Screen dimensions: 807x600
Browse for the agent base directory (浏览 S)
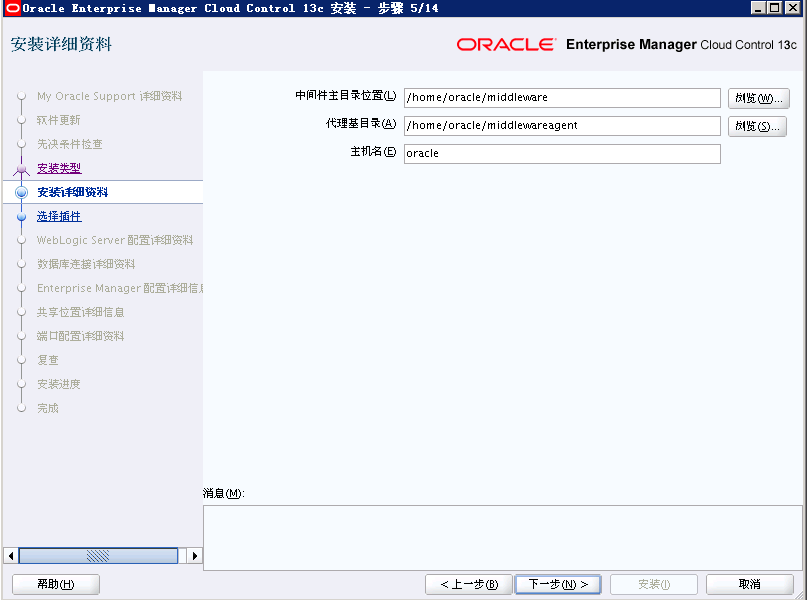pos(757,126)
